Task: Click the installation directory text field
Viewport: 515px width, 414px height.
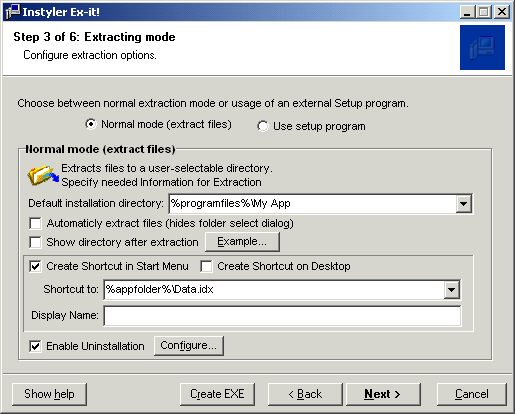Action: (313, 204)
